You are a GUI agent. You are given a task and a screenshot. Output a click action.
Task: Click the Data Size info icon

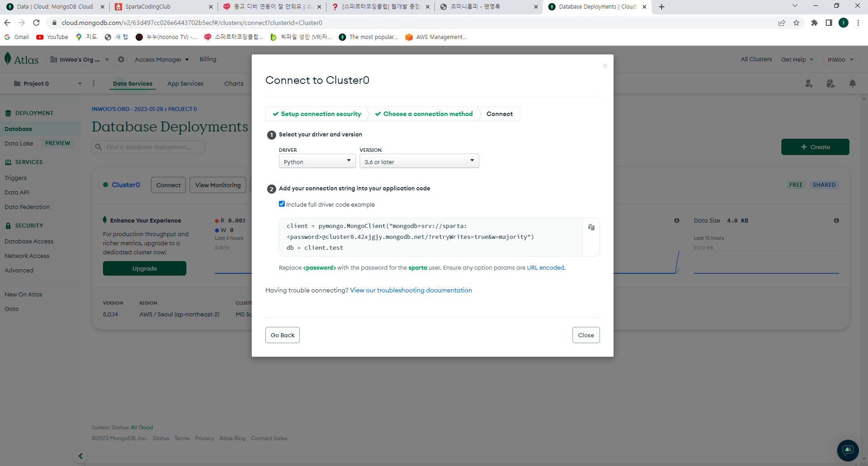tap(836, 220)
